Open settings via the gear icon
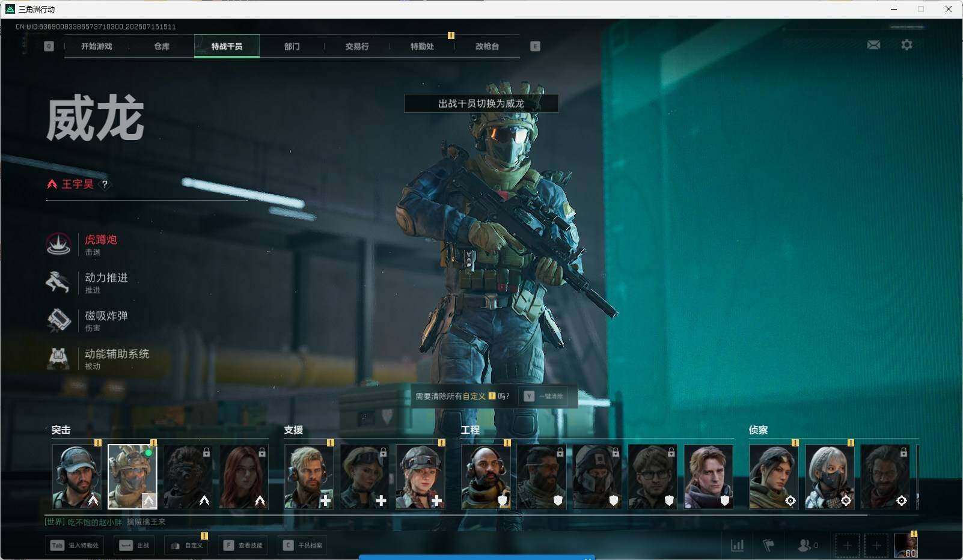Screen dimensions: 963x560 [906, 45]
